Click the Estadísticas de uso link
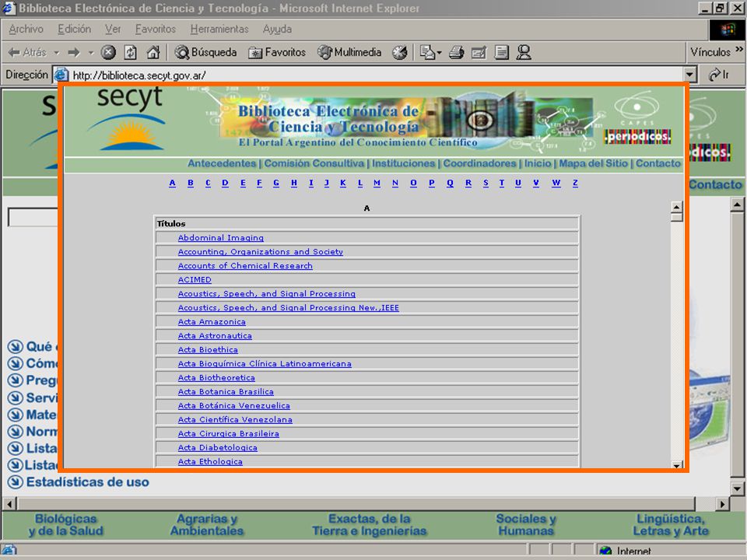747x560 pixels. pyautogui.click(x=88, y=482)
